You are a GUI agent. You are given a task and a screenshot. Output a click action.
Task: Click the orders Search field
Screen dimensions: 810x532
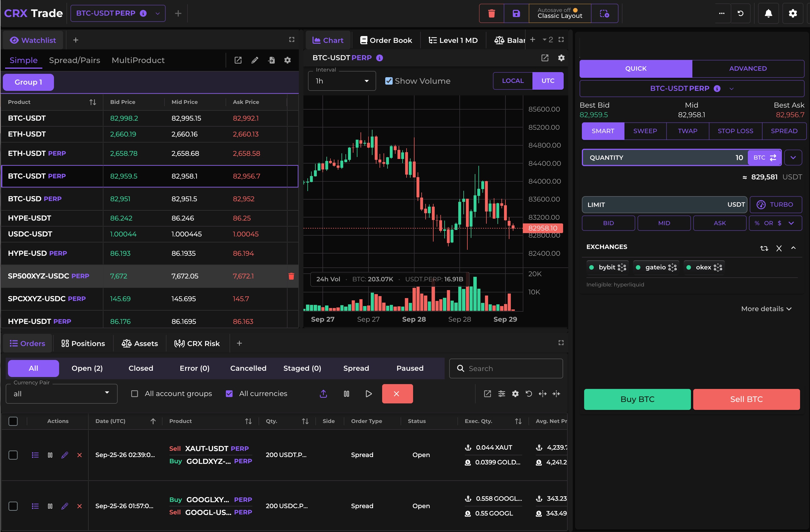click(x=506, y=368)
